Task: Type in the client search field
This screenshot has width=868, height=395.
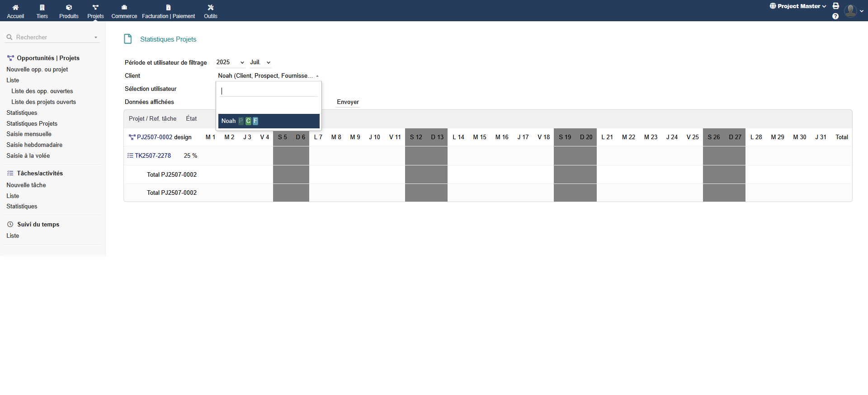Action: 269,91
